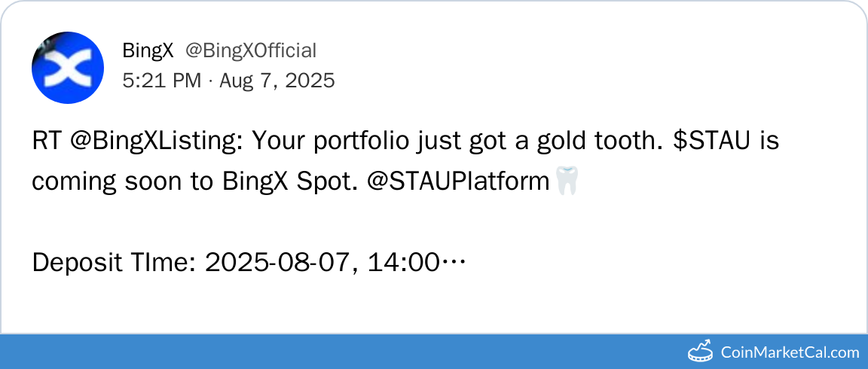Open the CoinMarketCal.com link
This screenshot has height=369, width=868.
(790, 352)
